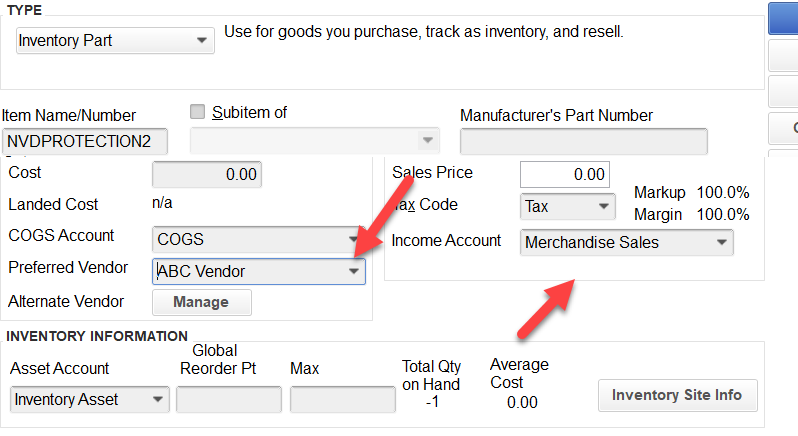Click the Manufacturer's Part Number field
Viewport: 798px width, 436px height.
584,141
